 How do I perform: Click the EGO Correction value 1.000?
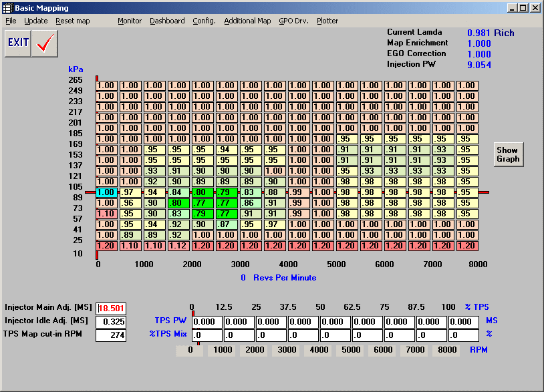pos(479,54)
